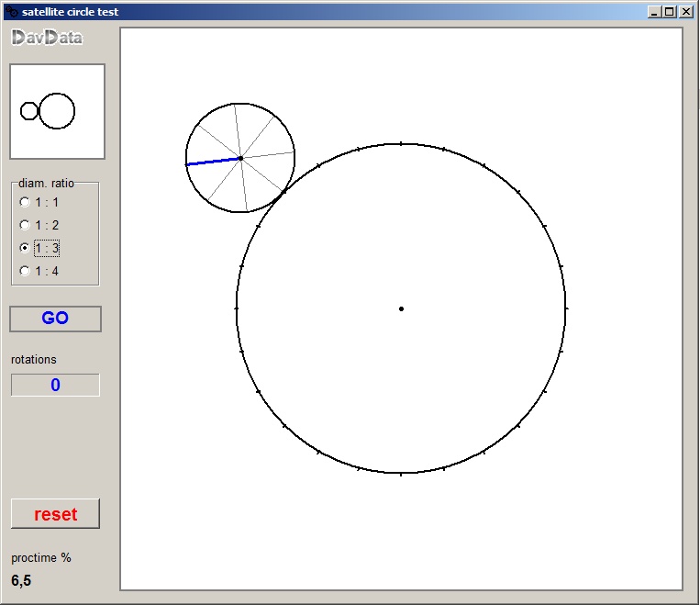
Task: Click the DavData logo
Action: (x=47, y=38)
